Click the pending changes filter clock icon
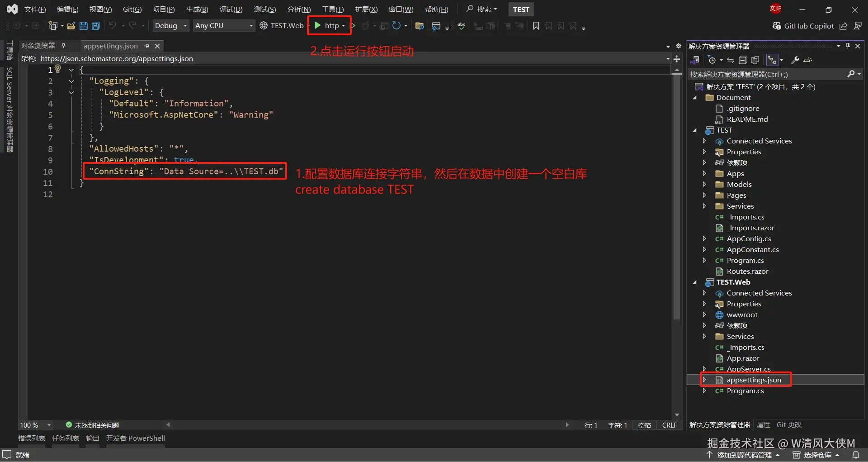Viewport: 868px width, 462px height. pos(712,60)
